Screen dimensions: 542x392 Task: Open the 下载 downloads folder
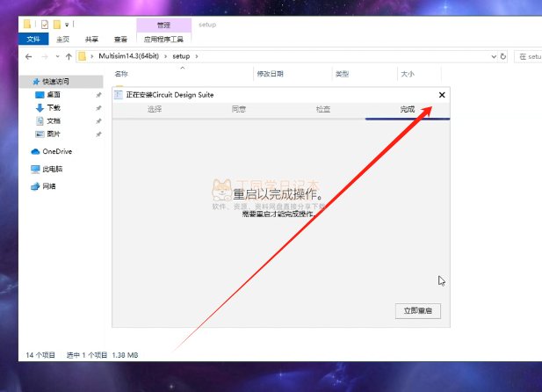(53, 107)
